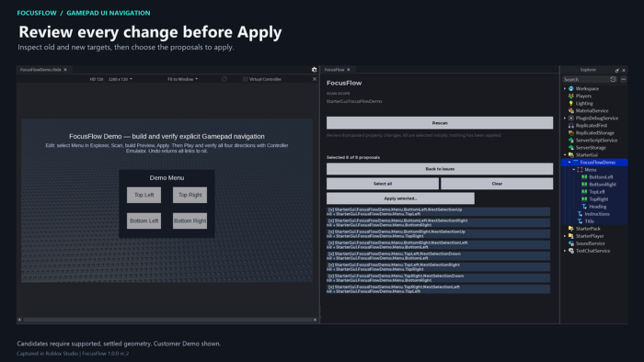Image resolution: width=644 pixels, height=362 pixels.
Task: Click the Instructions text label icon
Action: [580, 214]
